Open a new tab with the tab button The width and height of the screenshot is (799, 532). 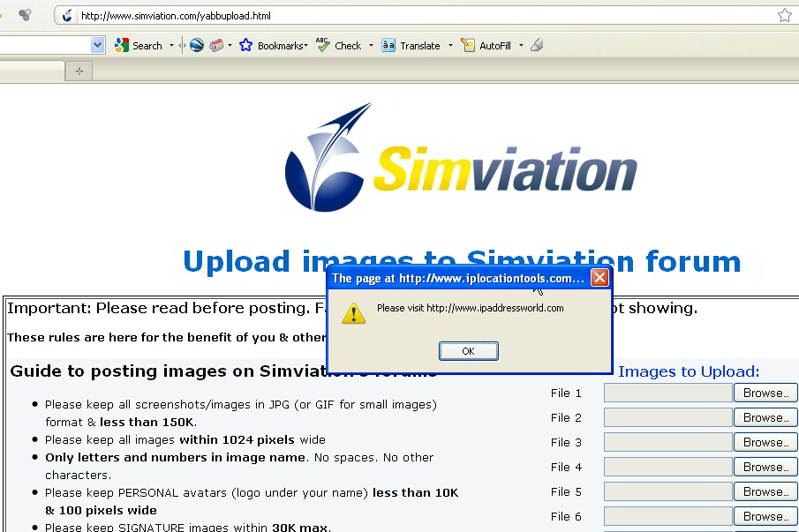click(x=79, y=71)
